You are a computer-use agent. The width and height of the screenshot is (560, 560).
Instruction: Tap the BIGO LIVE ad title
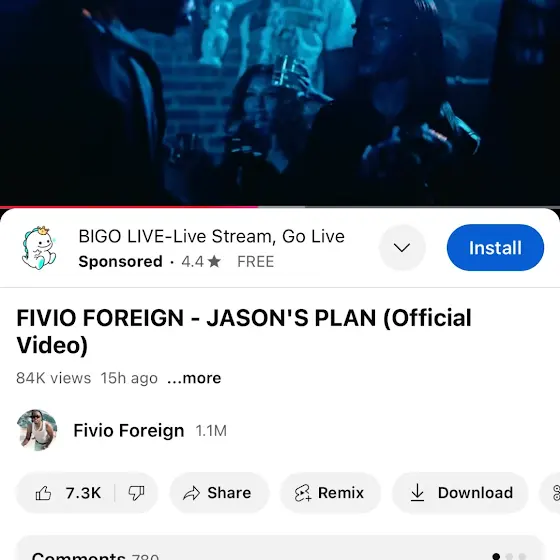pyautogui.click(x=211, y=236)
